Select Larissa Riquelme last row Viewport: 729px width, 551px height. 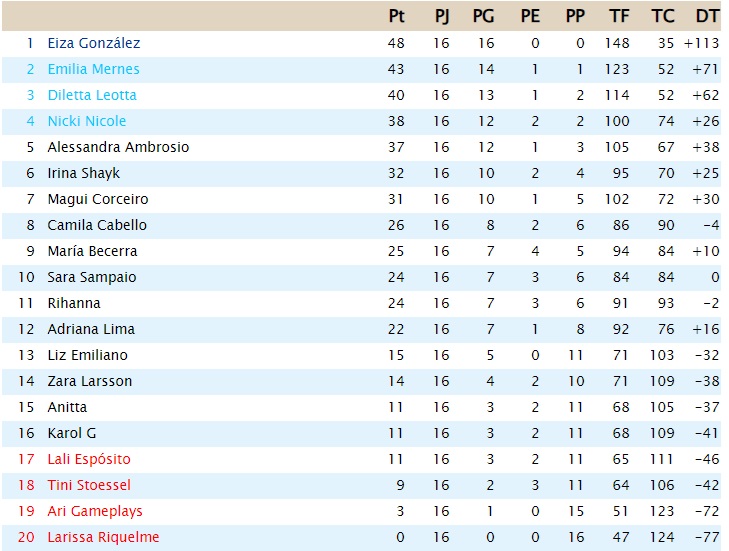click(361, 538)
